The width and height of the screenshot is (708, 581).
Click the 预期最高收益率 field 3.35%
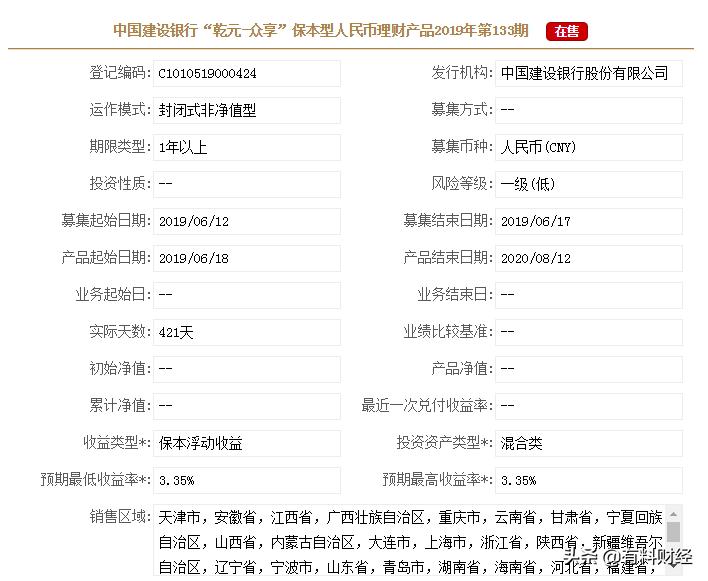pos(589,480)
